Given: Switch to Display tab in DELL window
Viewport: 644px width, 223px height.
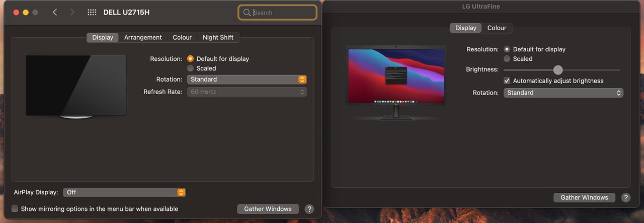Looking at the screenshot, I should click(x=103, y=37).
